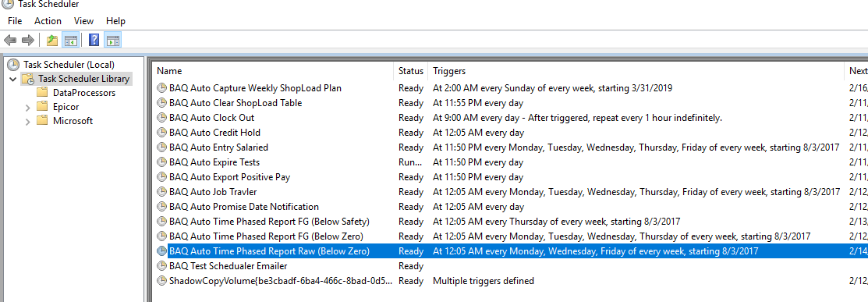Click the clock icon beside BAQ Auto Job Travler

(161, 192)
